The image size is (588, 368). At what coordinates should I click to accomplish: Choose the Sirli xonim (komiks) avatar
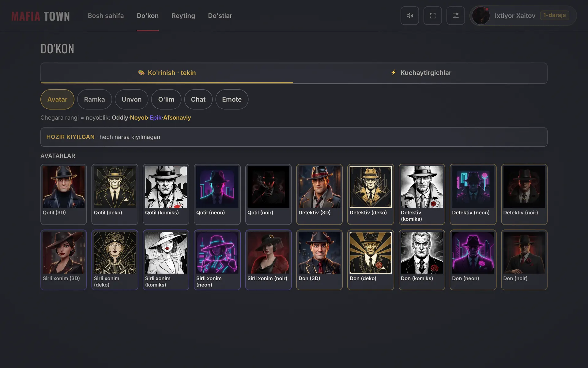166,260
